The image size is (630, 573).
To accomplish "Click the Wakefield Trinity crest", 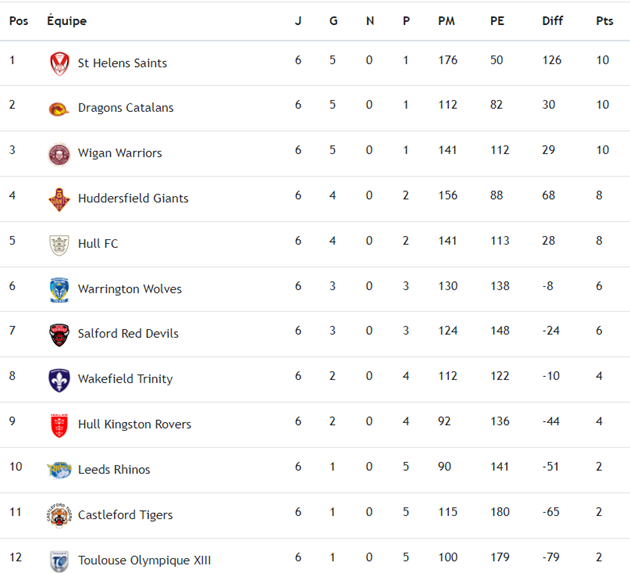I will tap(59, 379).
